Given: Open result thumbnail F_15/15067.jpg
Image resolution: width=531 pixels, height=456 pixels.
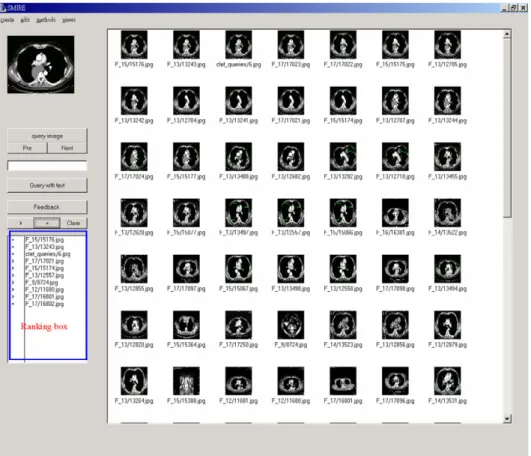Looking at the screenshot, I should tap(238, 269).
